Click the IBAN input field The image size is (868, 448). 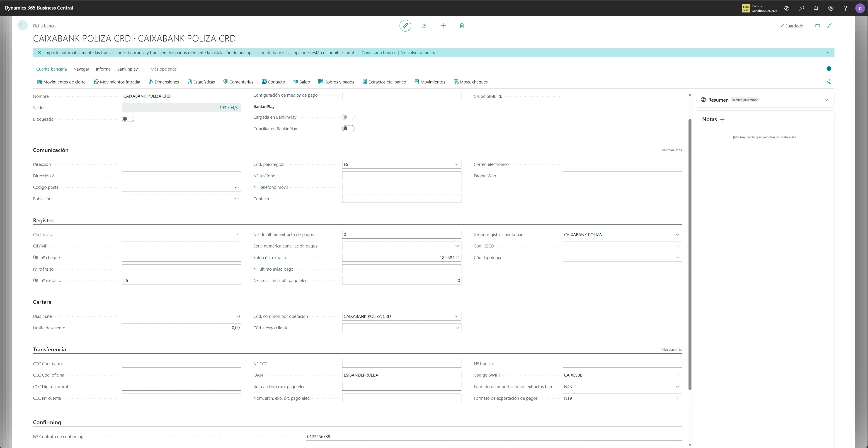[402, 375]
